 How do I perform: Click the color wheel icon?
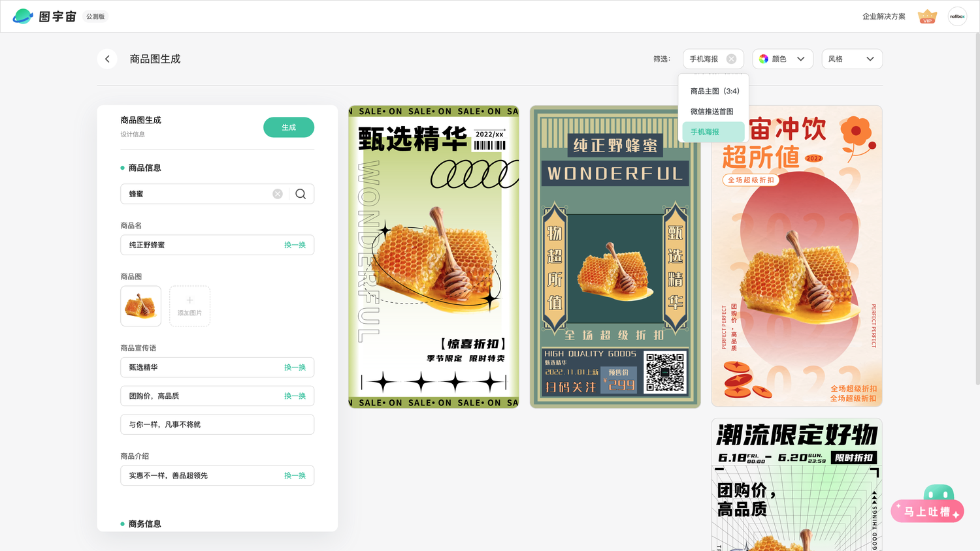point(763,59)
